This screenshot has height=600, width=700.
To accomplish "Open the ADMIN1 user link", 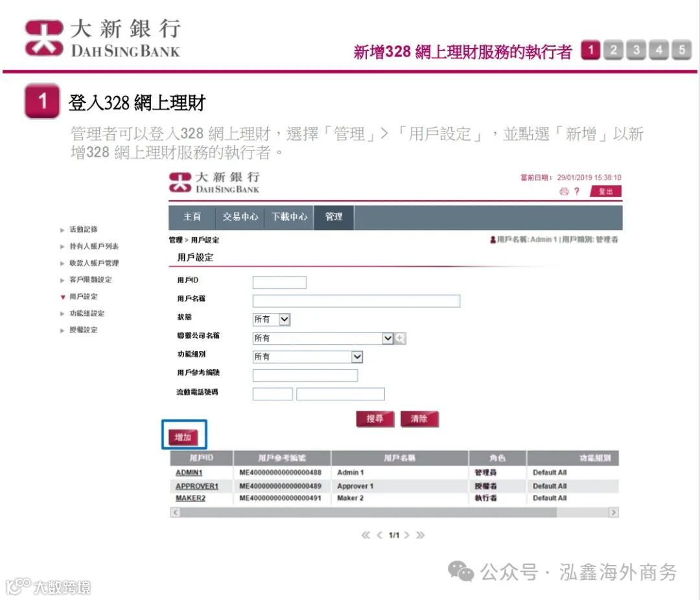I will pos(189,473).
